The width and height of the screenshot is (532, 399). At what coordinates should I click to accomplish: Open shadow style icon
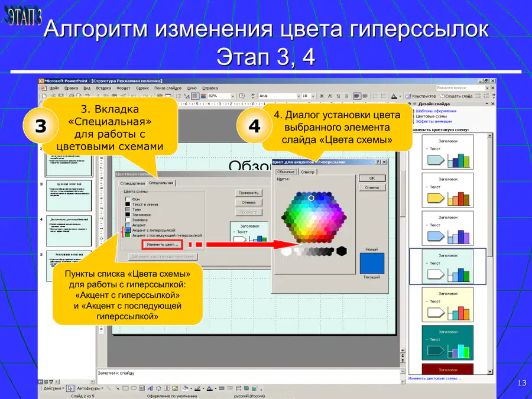(246, 388)
